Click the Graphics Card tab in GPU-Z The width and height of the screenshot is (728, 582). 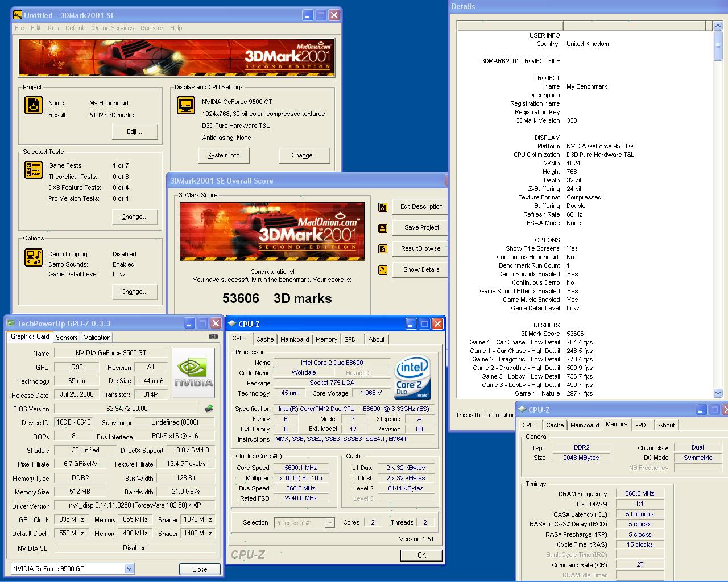(x=30, y=336)
